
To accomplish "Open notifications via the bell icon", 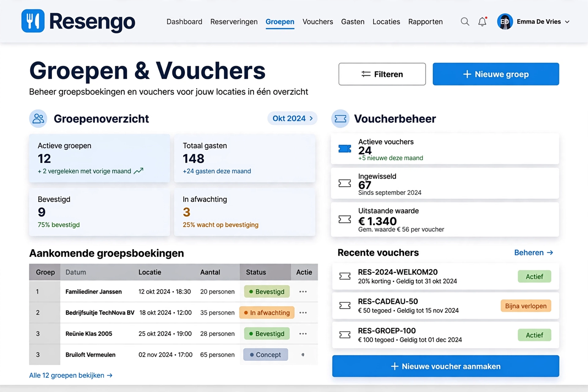I will 482,21.
